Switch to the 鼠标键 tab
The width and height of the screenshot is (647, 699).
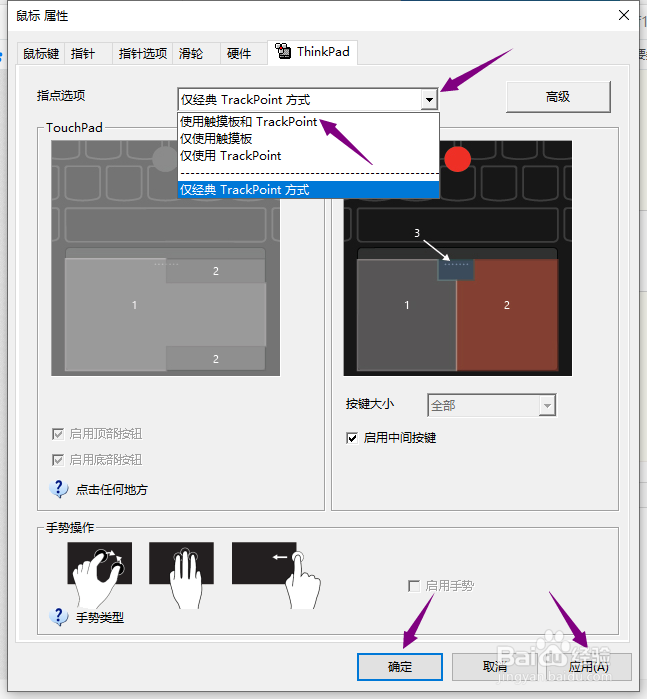pyautogui.click(x=41, y=54)
